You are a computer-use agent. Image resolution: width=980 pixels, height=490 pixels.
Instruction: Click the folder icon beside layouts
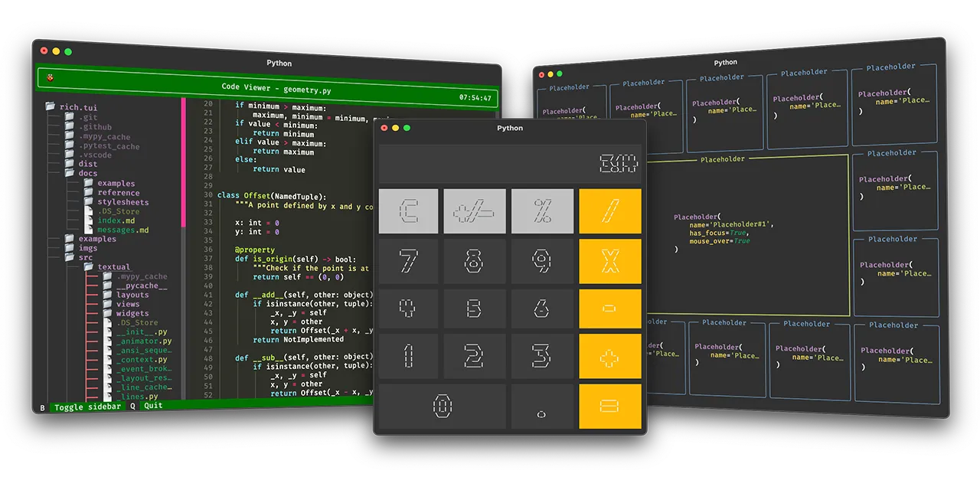click(x=109, y=294)
